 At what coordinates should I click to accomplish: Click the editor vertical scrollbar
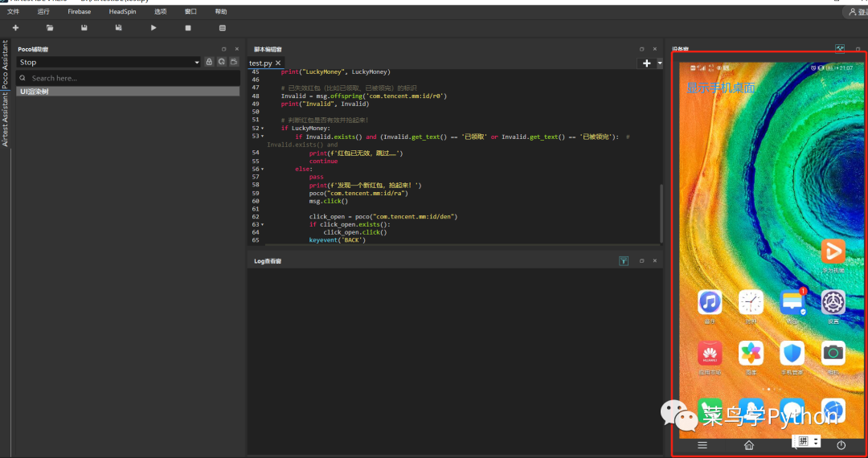click(661, 213)
